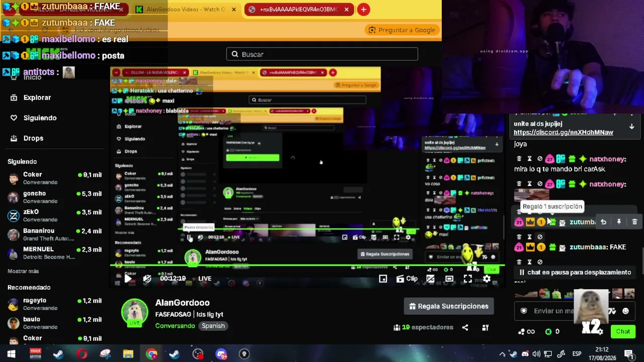
Task: Click the 'Enviar un mensaje' chat input
Action: pyautogui.click(x=575, y=311)
